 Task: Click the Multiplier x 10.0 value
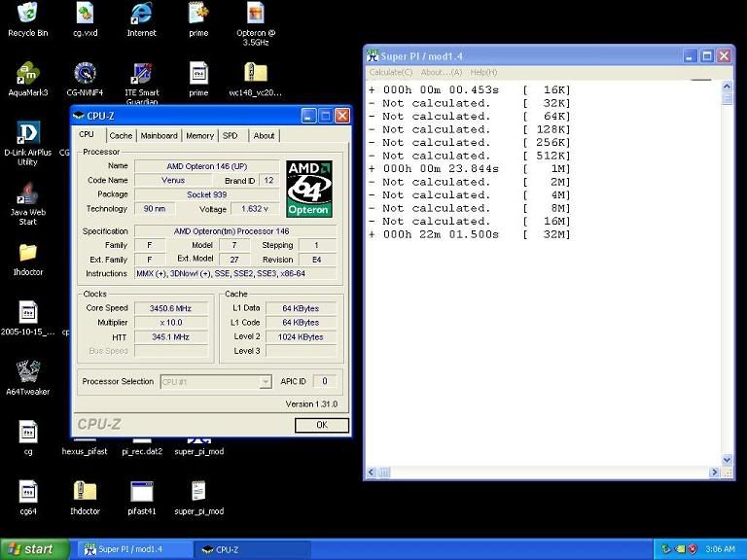click(x=171, y=323)
